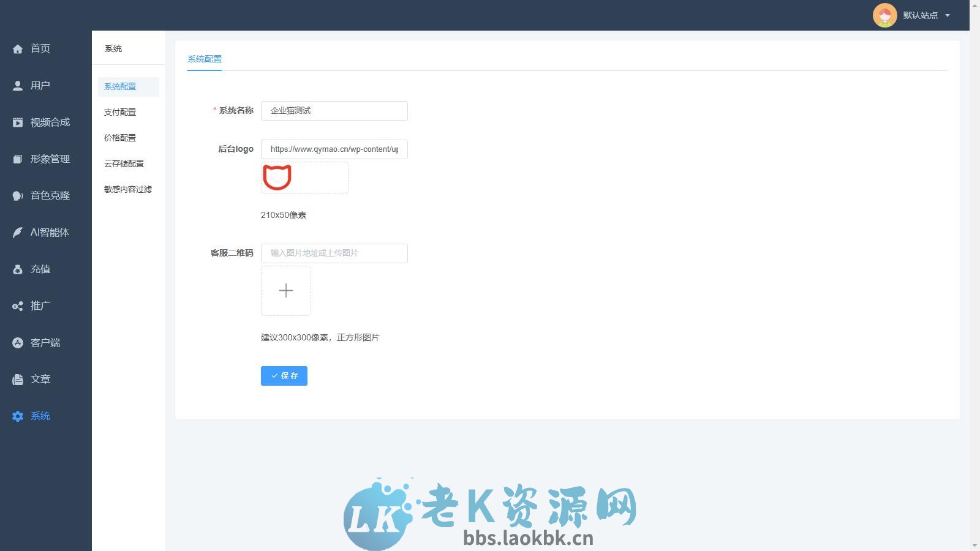The height and width of the screenshot is (551, 980).
Task: Upload a 客服二维码 via the plus area
Action: [x=285, y=291]
